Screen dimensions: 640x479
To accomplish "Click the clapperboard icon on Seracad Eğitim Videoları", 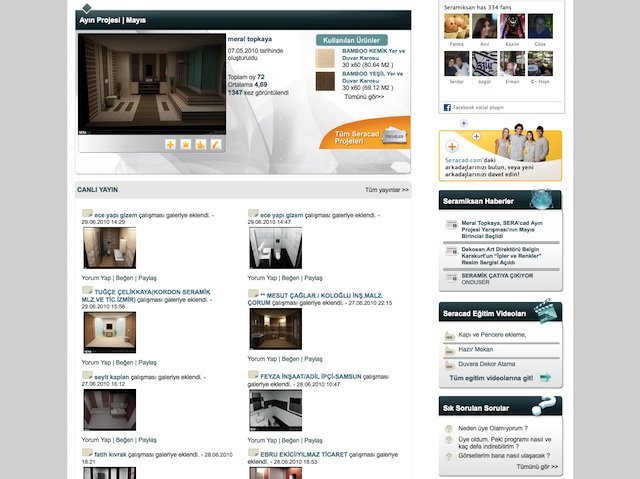I will pyautogui.click(x=544, y=311).
